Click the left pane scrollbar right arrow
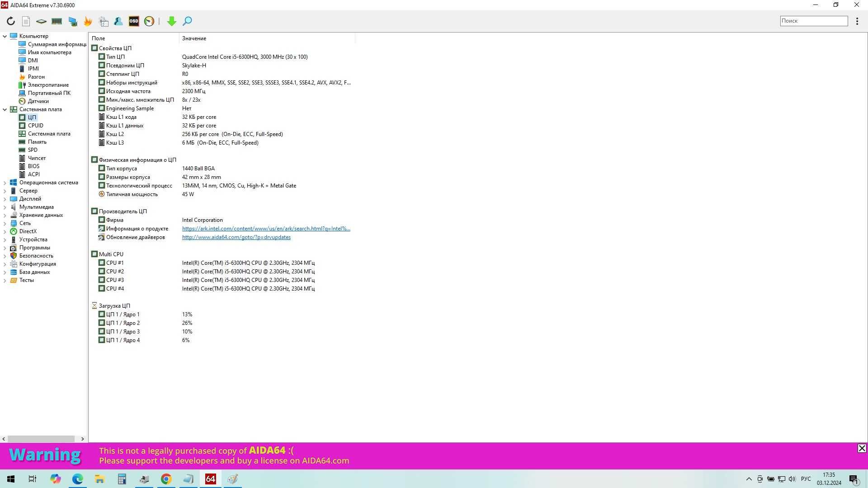The image size is (868, 488). (x=82, y=439)
